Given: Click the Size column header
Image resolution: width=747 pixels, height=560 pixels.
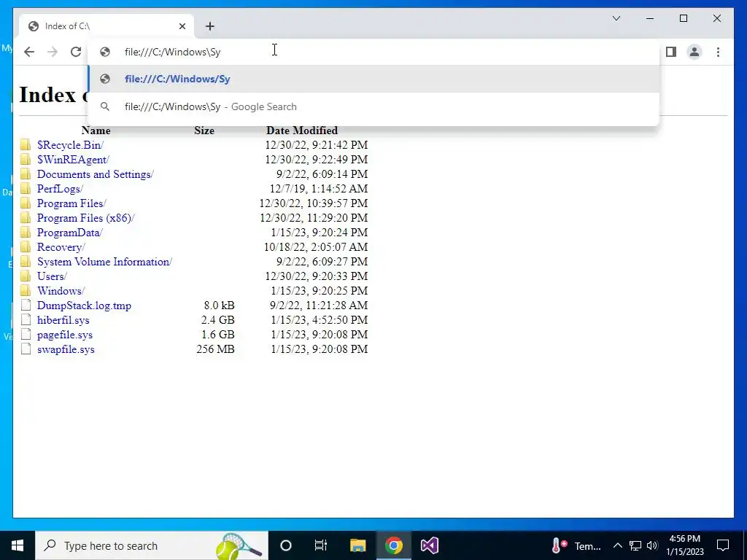Looking at the screenshot, I should click(x=204, y=131).
